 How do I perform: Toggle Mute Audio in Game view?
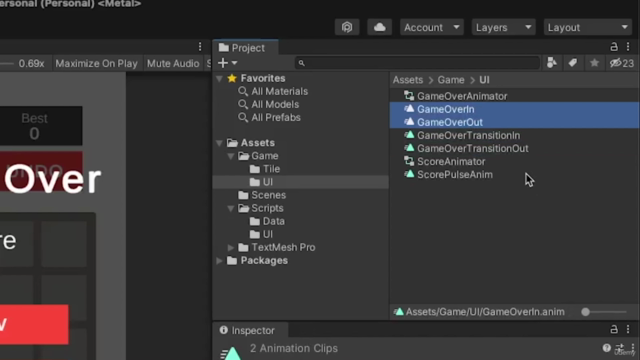(173, 64)
